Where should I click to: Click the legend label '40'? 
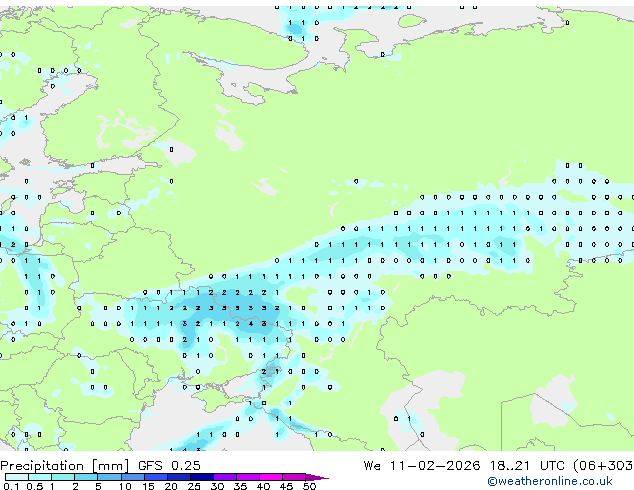point(263,486)
